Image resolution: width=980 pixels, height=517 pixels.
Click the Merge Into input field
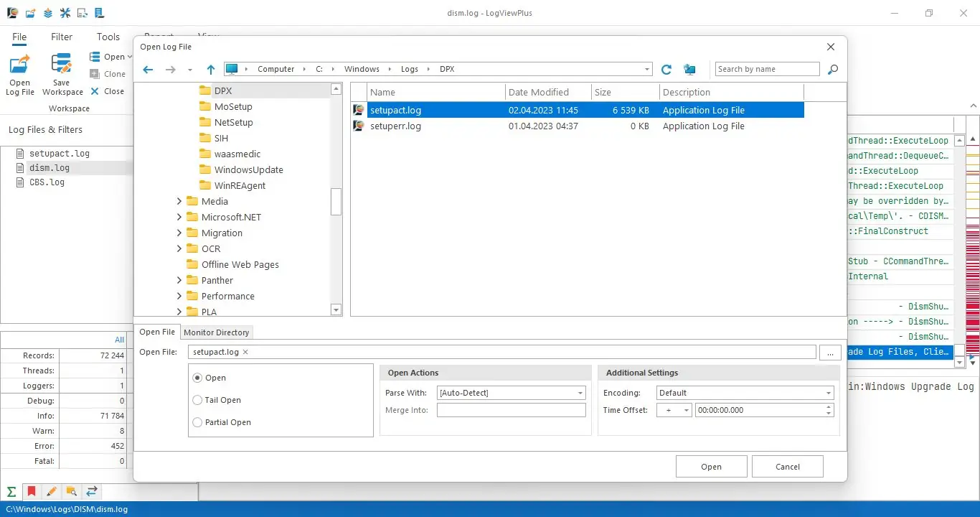point(511,410)
